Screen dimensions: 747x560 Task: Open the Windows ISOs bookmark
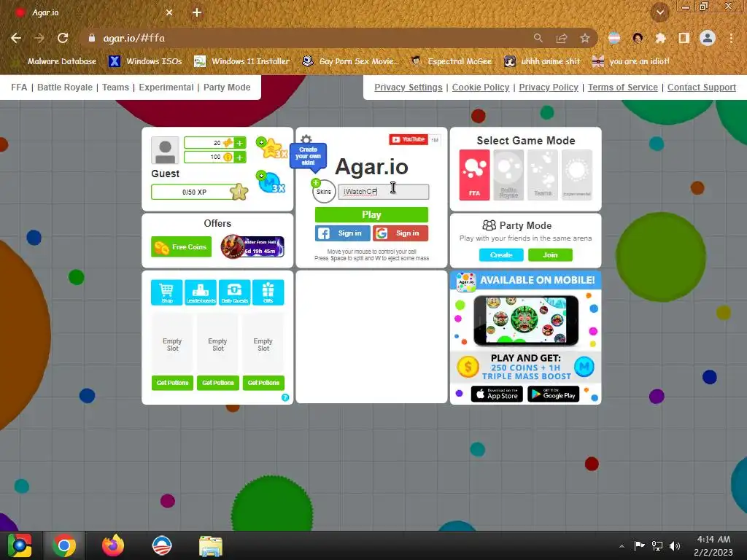tap(145, 61)
